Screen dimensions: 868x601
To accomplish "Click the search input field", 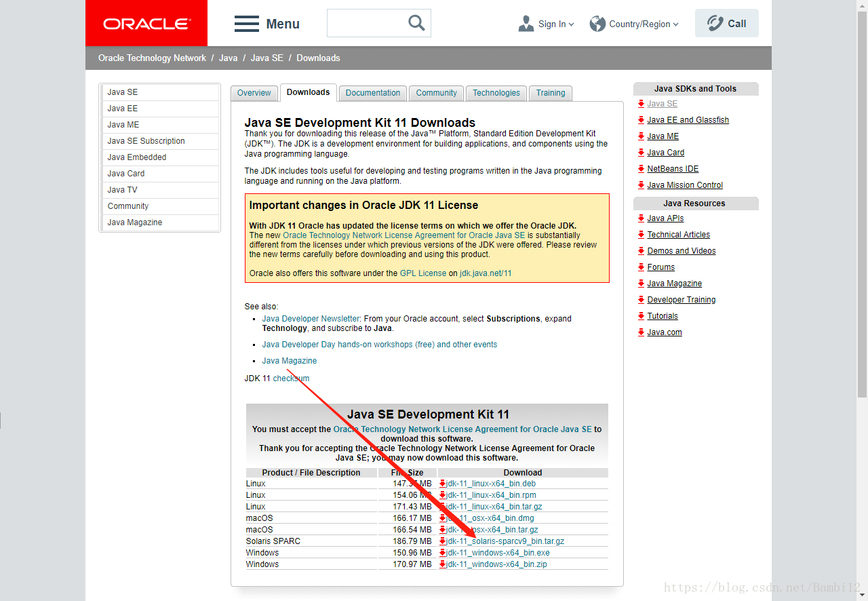I will click(368, 23).
